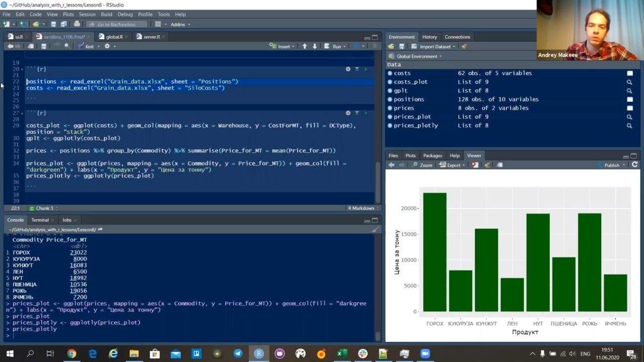Click the ГОРОХ bar in the chart

tap(435, 252)
